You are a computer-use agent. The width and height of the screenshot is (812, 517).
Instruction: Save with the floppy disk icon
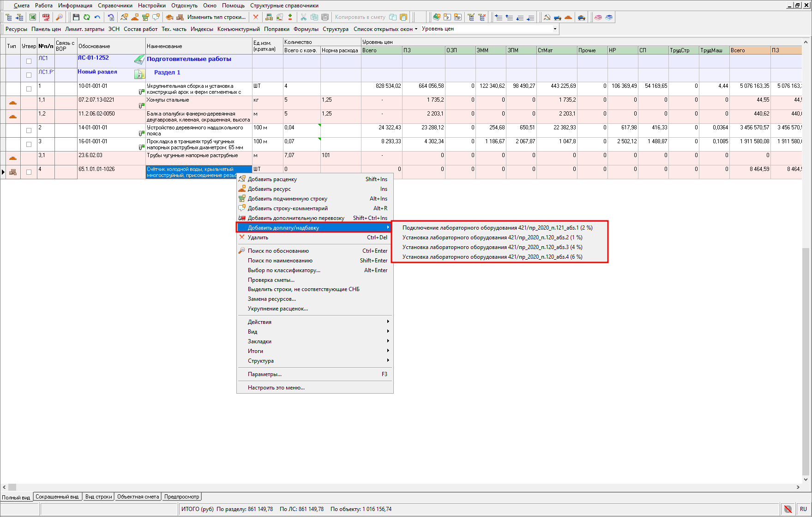[76, 17]
